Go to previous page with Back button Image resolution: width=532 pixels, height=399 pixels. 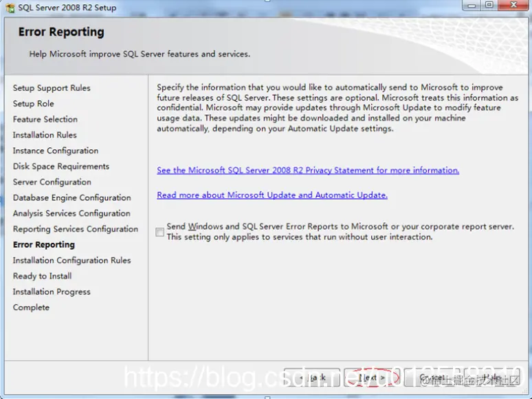pos(312,377)
